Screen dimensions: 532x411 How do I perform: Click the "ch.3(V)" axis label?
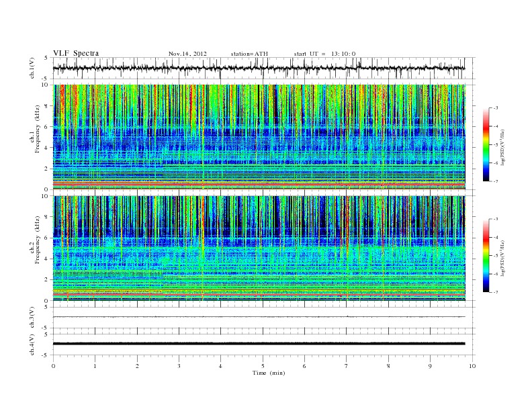click(x=32, y=318)
